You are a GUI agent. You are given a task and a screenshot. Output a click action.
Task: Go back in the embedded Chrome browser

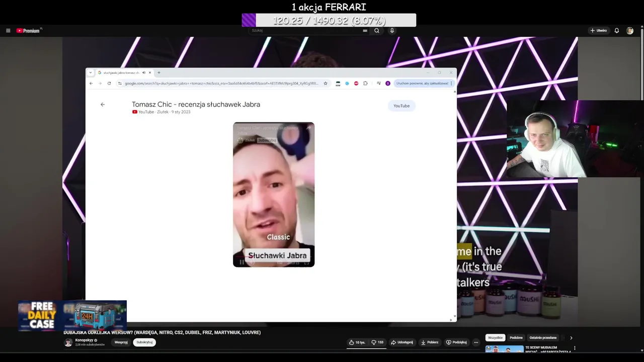click(91, 83)
